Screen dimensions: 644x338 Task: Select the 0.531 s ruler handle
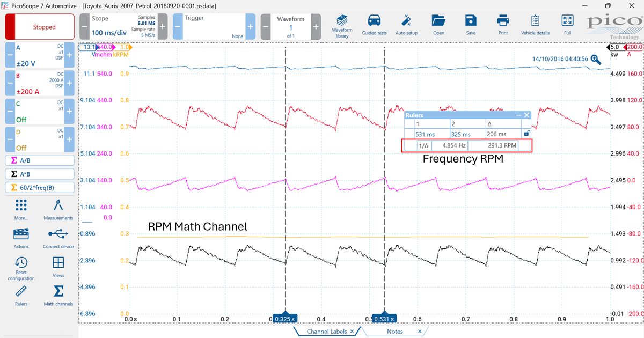click(384, 319)
